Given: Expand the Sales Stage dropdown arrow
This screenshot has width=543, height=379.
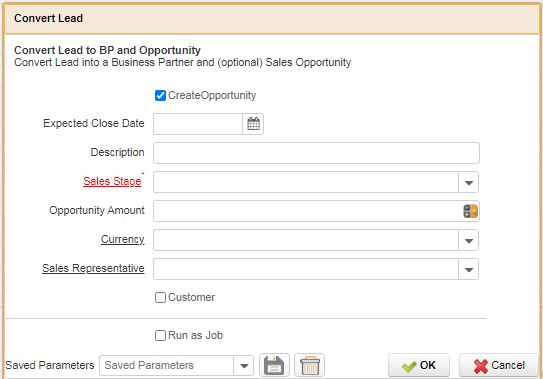Looking at the screenshot, I should pos(469,182).
